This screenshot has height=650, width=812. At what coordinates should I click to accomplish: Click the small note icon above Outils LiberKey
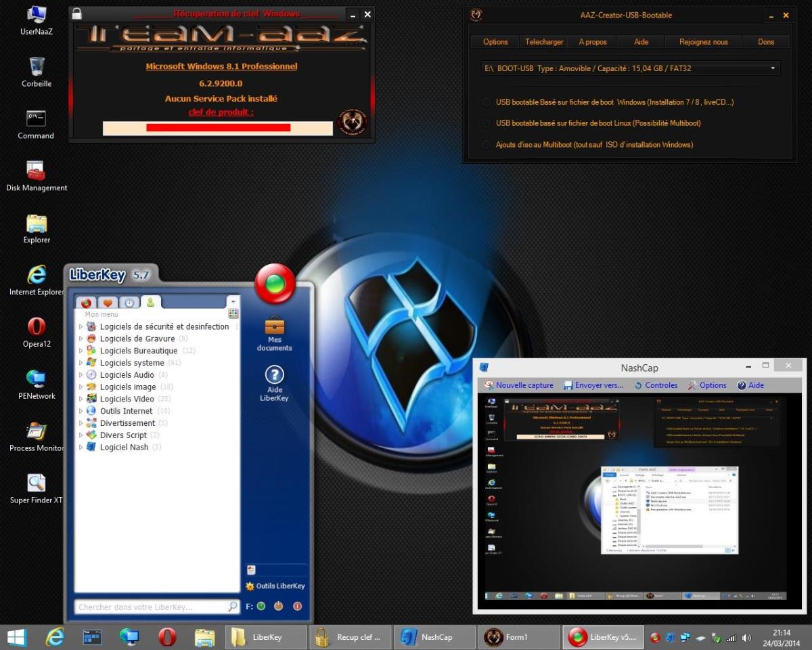tap(251, 570)
